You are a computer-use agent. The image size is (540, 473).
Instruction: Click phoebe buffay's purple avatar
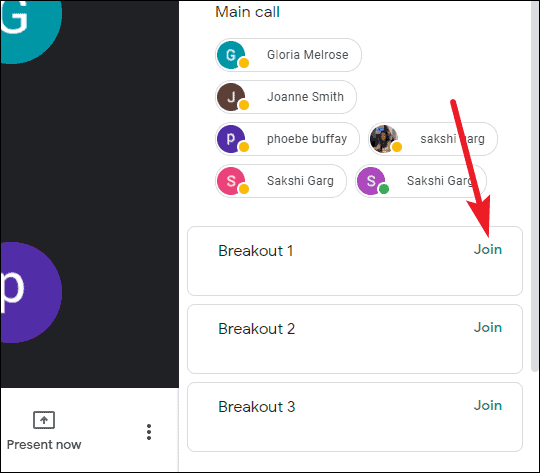pos(231,139)
